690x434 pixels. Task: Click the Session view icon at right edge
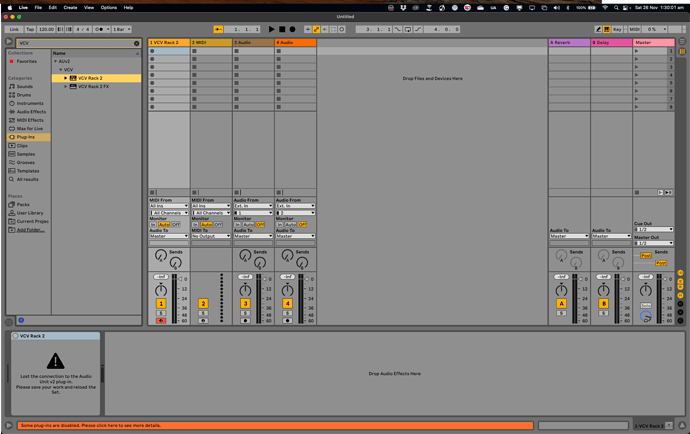[x=682, y=51]
